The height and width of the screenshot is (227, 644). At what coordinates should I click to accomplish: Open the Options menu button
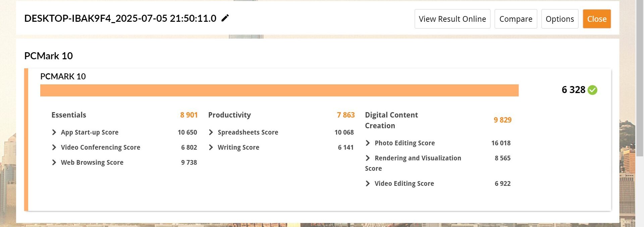560,19
